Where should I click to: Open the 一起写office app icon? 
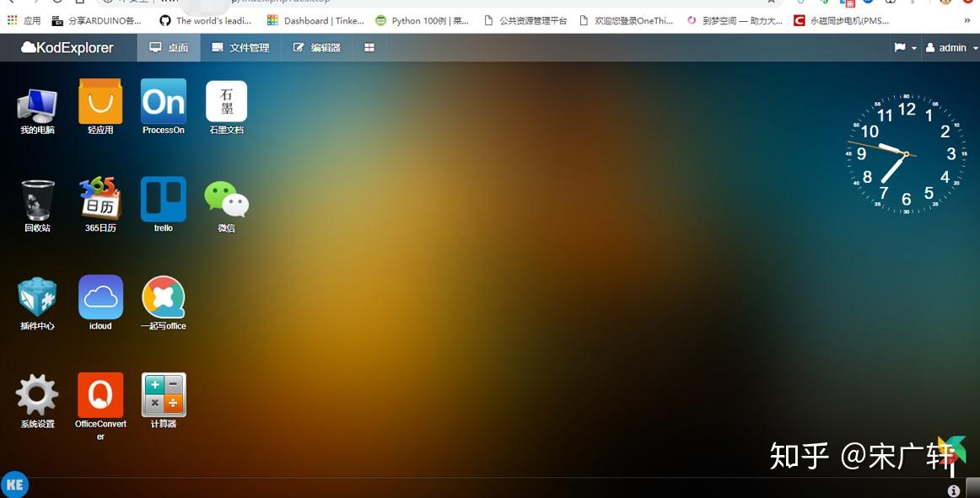click(x=163, y=297)
